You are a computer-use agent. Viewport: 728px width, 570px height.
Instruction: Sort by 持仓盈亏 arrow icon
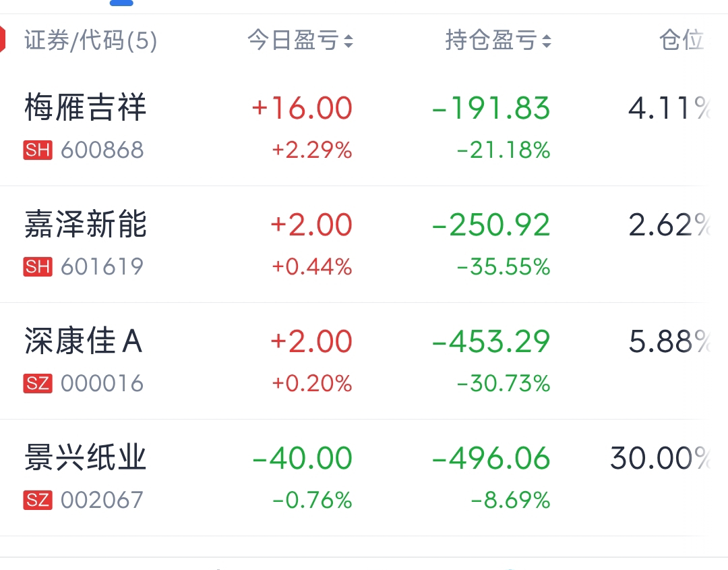pos(546,42)
